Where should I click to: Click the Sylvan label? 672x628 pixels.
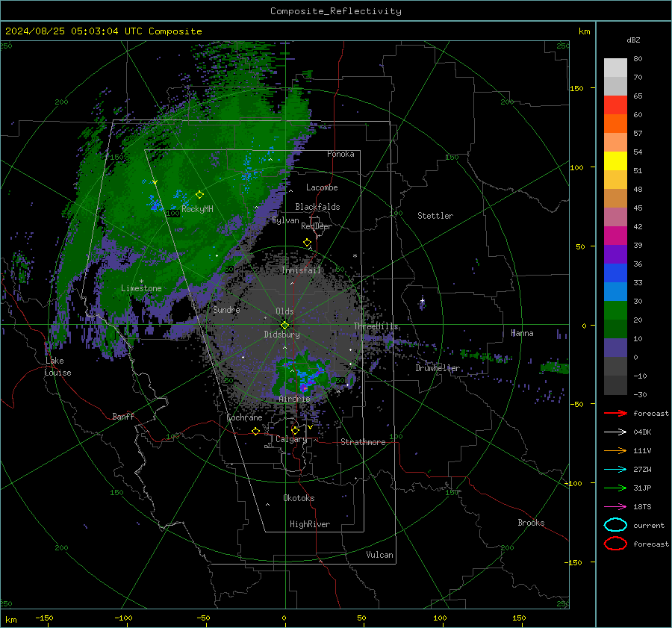(285, 220)
